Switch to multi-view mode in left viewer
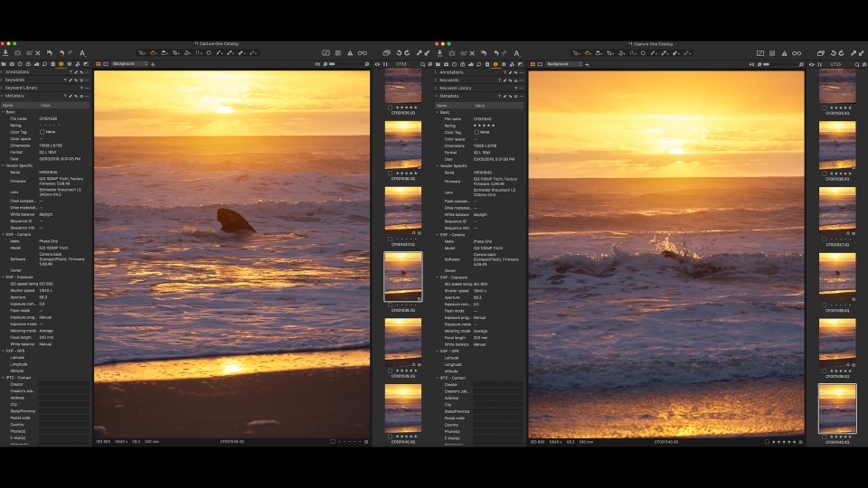 coord(99,64)
